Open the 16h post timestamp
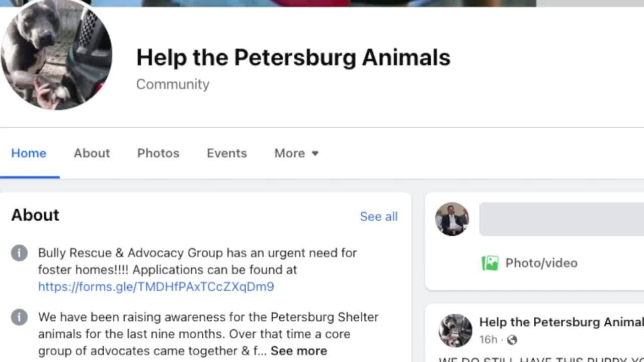 point(488,340)
